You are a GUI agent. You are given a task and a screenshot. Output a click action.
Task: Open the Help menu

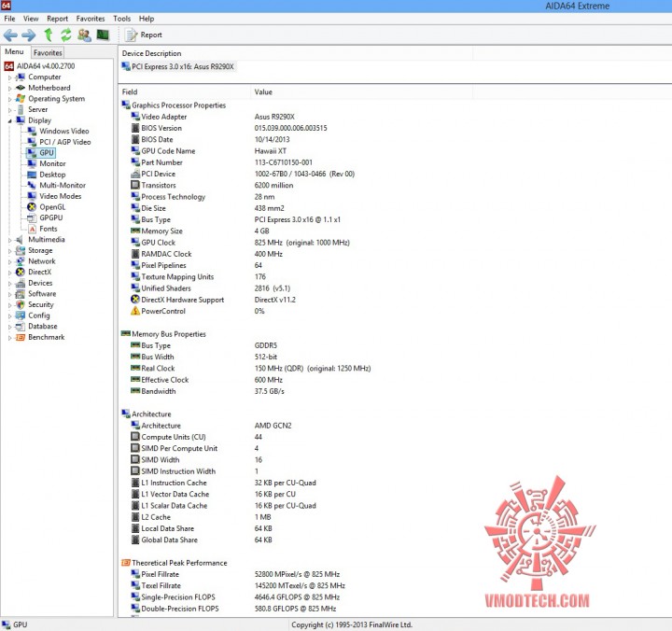coord(147,19)
